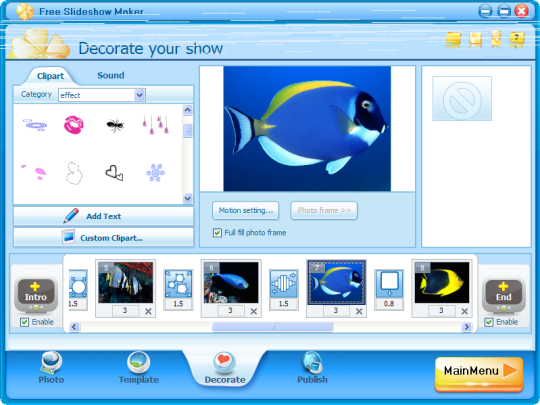540x405 pixels.
Task: Add the blue snowflake clipart
Action: point(156,173)
